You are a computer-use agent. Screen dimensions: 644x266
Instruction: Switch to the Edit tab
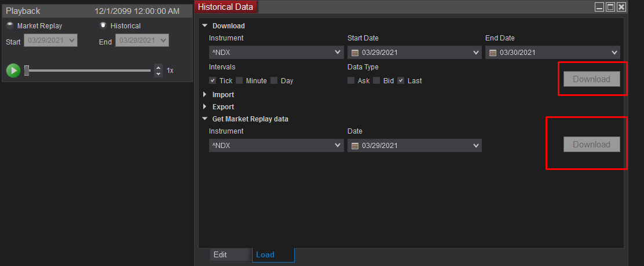click(220, 254)
